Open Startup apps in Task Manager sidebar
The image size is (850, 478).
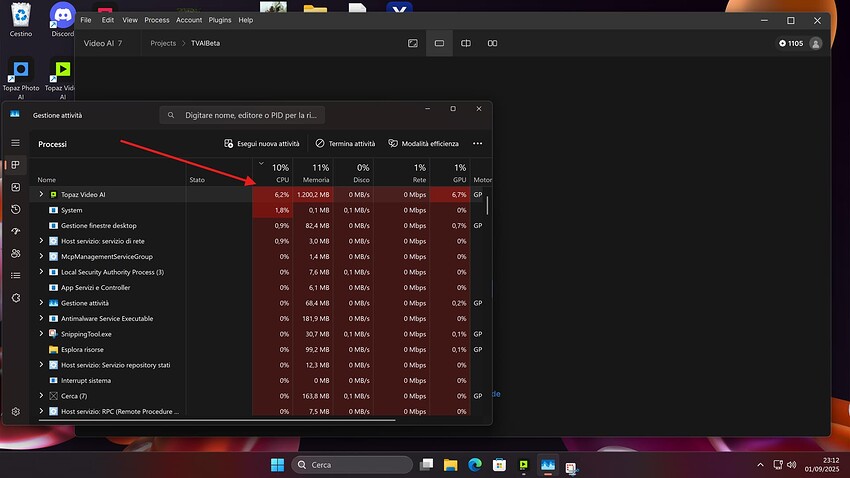(15, 231)
